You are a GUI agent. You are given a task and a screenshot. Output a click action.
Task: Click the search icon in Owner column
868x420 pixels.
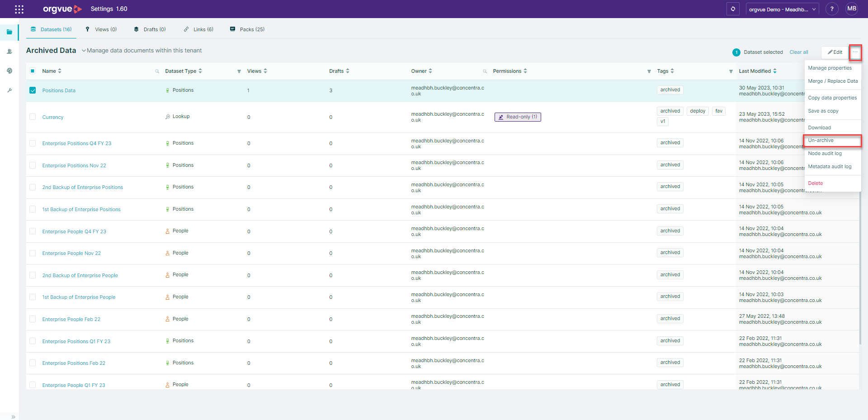(485, 71)
